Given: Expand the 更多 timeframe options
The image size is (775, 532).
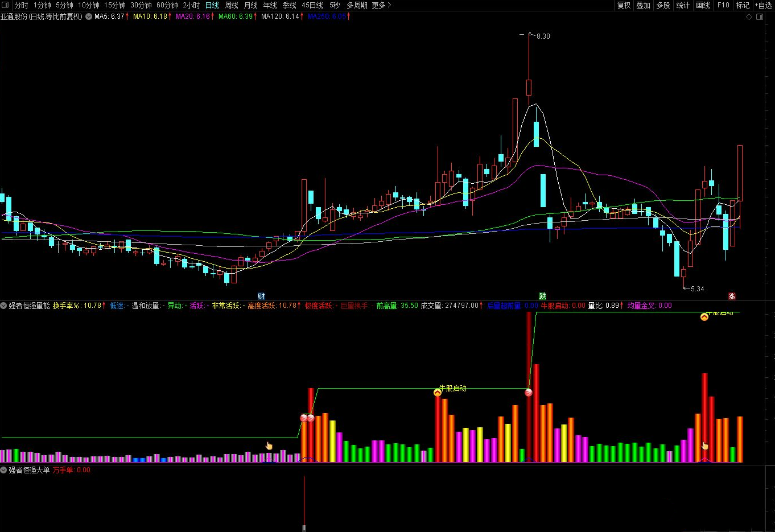Looking at the screenshot, I should point(381,5).
